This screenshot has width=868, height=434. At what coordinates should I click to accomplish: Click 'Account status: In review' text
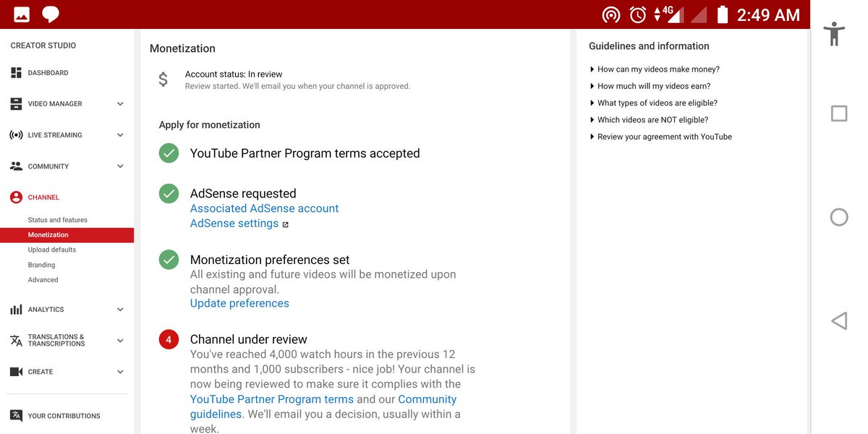[x=234, y=75]
